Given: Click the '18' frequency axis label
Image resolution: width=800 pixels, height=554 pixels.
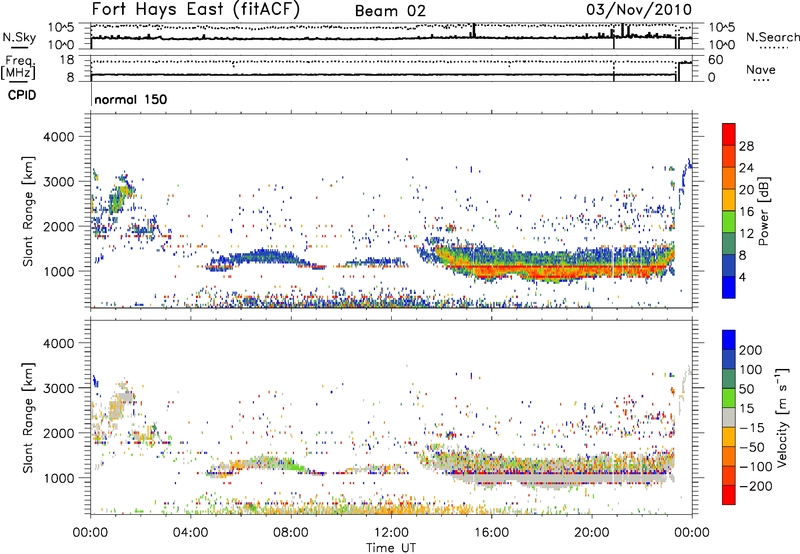Looking at the screenshot, I should [66, 60].
